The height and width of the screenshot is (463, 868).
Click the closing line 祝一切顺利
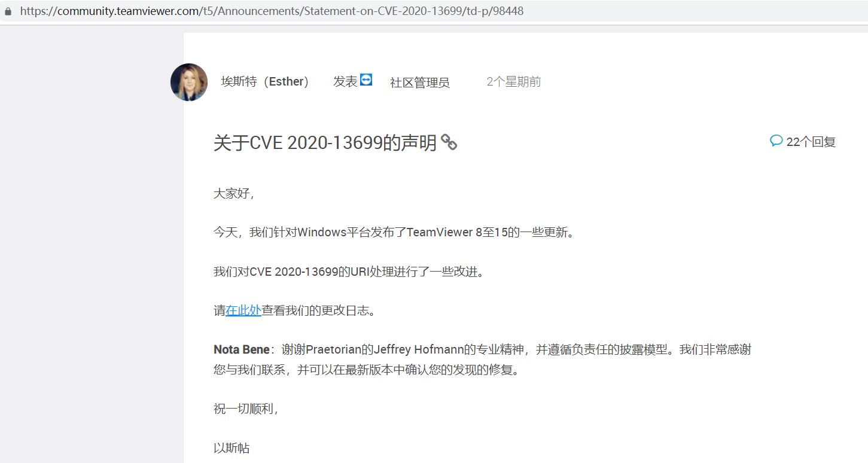[246, 409]
